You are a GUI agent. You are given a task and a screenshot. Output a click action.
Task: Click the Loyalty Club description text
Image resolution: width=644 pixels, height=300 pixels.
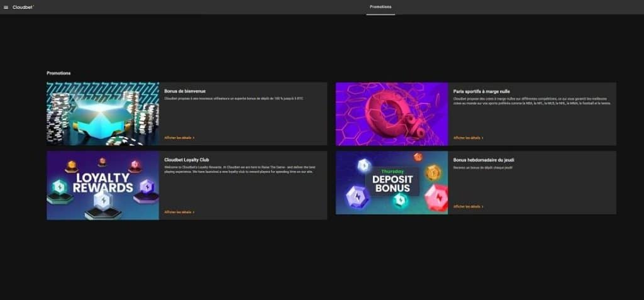pyautogui.click(x=240, y=170)
